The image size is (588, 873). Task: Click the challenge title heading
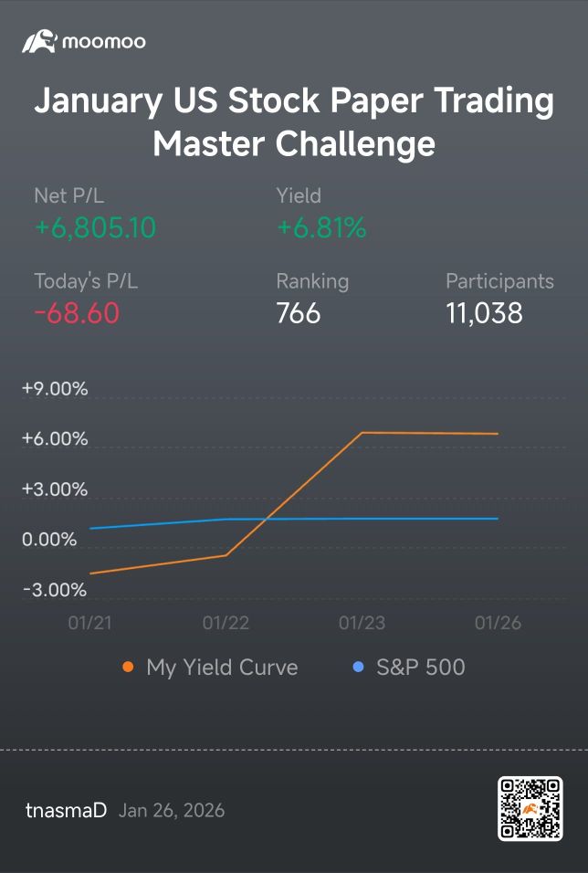click(294, 122)
